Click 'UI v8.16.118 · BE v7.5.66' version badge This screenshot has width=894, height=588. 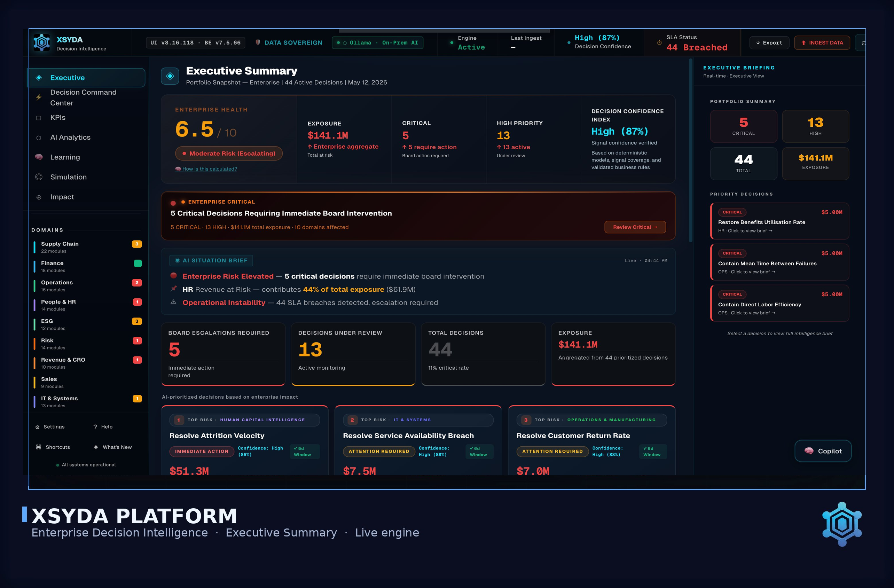pos(195,43)
